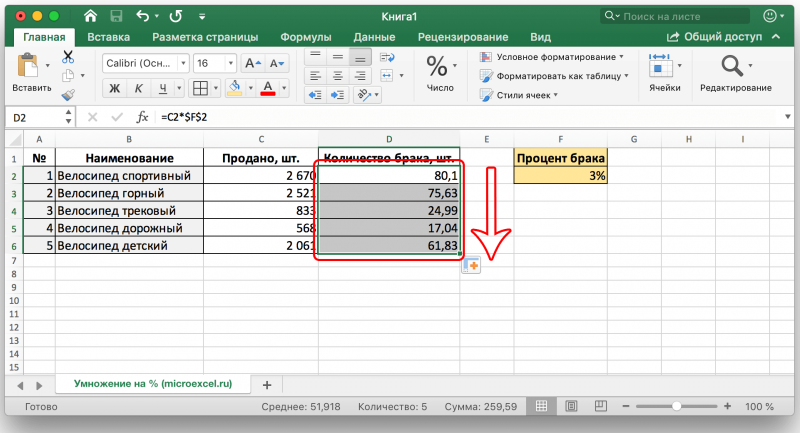
Task: Expand the font size dropdown
Action: (x=231, y=63)
